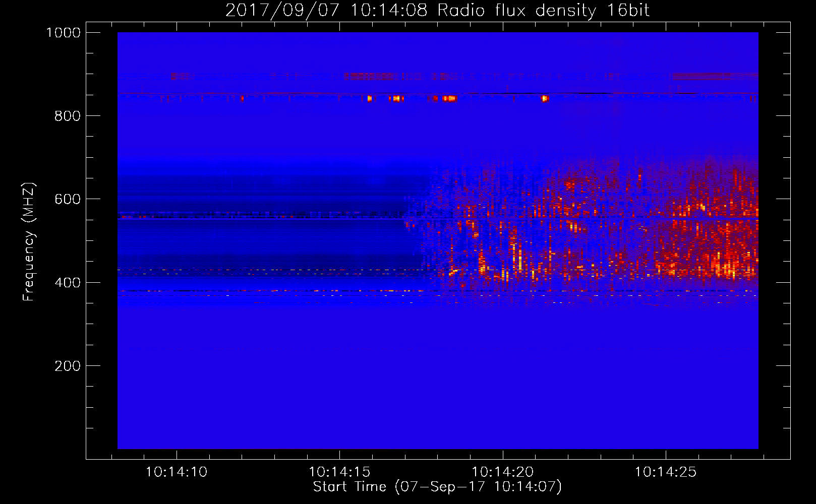The height and width of the screenshot is (504, 816).
Task: Click the 200 frequency tick label
Action: click(68, 366)
